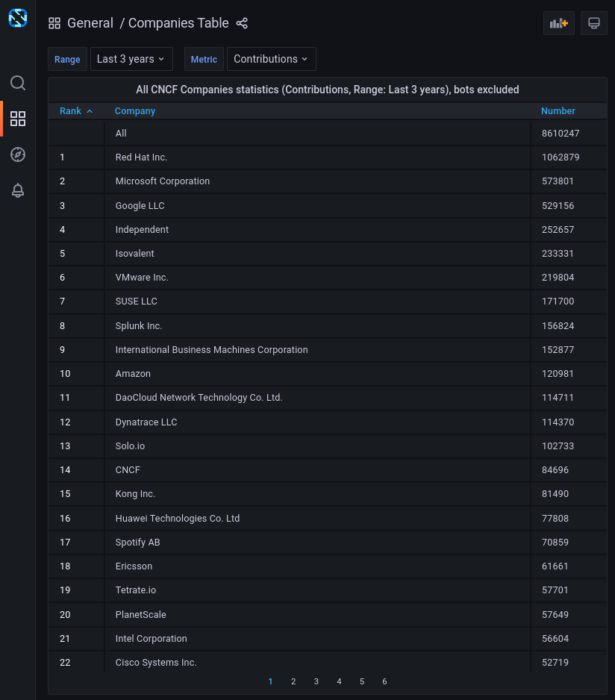Image resolution: width=615 pixels, height=700 pixels.
Task: Click the Kong Inc. cell
Action: (x=317, y=494)
